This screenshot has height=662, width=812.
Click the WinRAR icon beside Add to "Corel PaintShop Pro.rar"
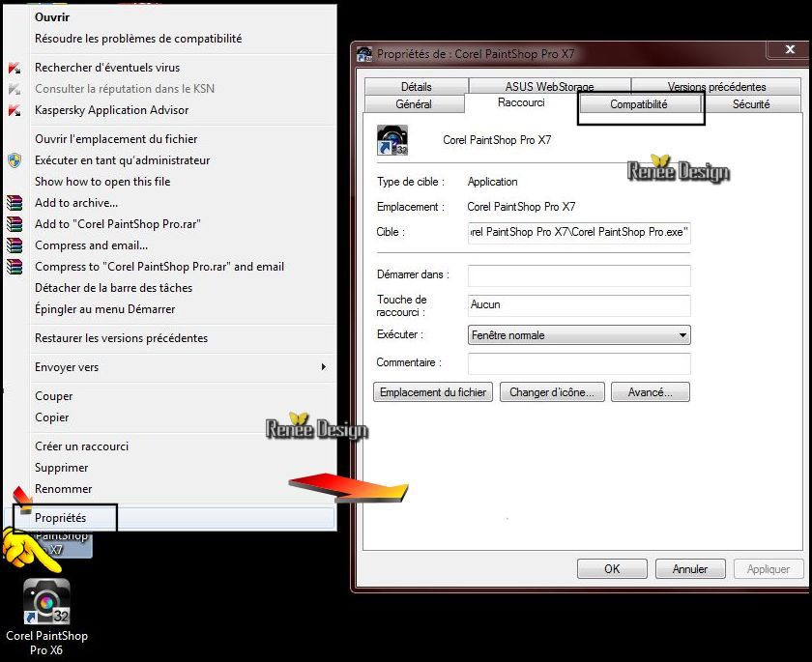14,224
